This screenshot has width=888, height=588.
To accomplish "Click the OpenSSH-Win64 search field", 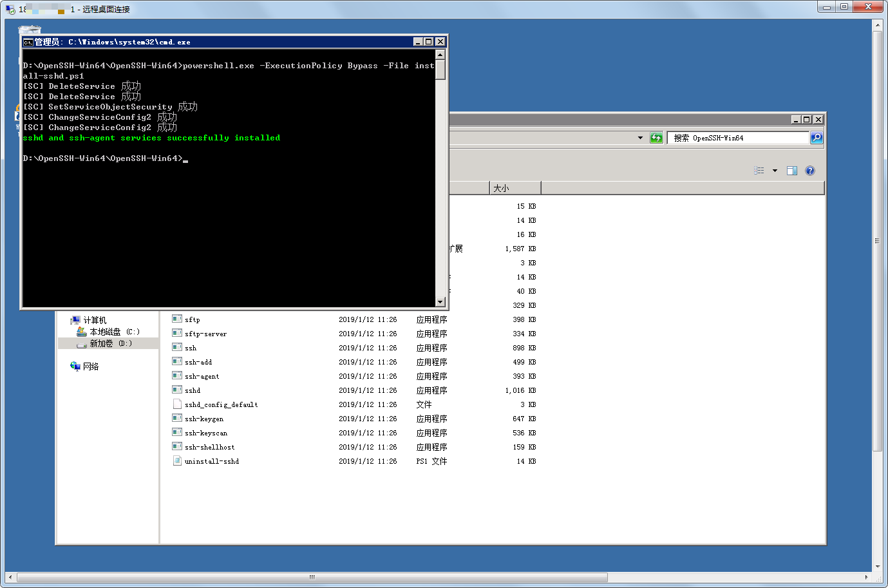I will point(738,138).
